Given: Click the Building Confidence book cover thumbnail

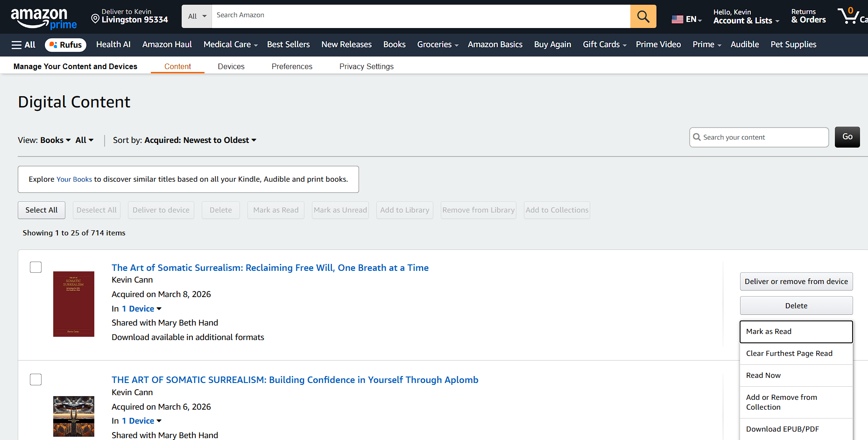Looking at the screenshot, I should [74, 416].
